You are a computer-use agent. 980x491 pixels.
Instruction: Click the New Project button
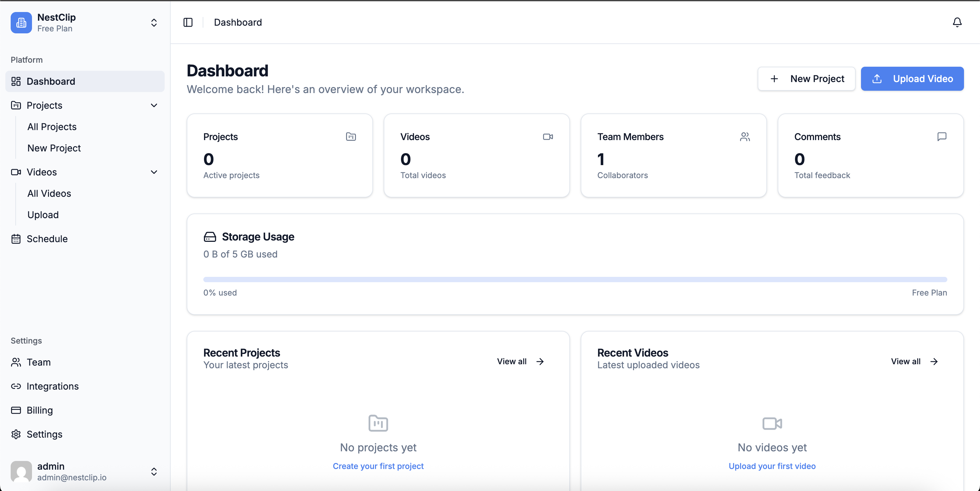[806, 79]
